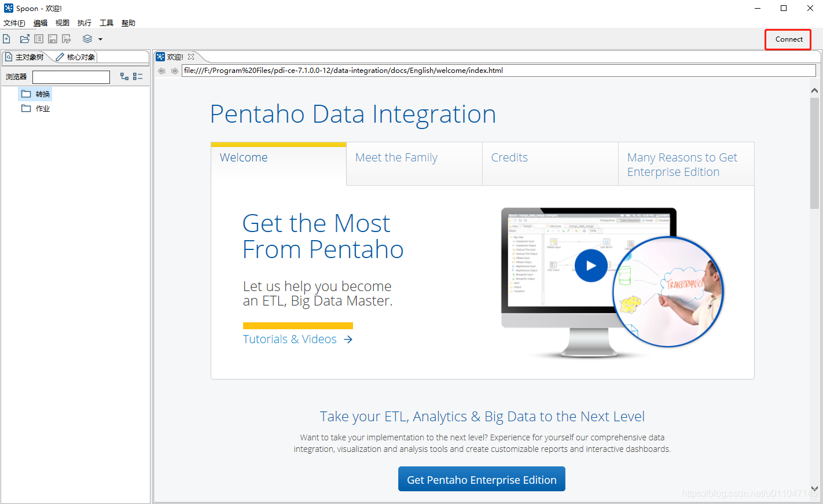Click the Save floppy disk toolbar icon
This screenshot has width=823, height=504.
[53, 39]
